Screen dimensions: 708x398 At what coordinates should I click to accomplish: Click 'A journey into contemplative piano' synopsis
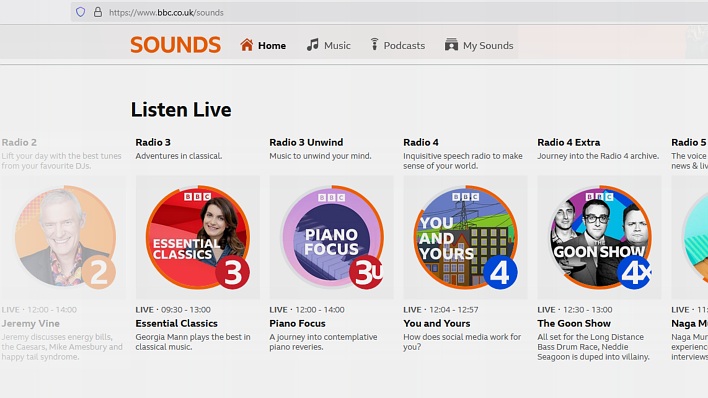pyautogui.click(x=323, y=342)
